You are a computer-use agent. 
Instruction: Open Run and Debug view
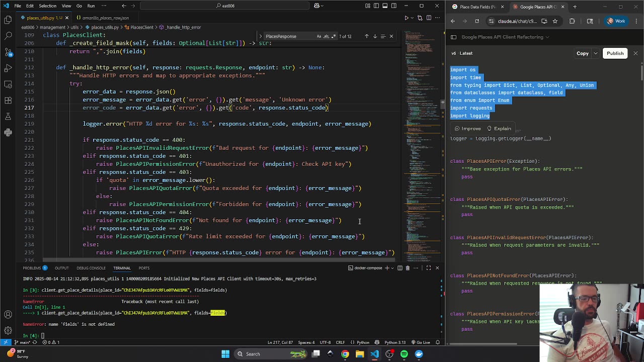pyautogui.click(x=8, y=68)
